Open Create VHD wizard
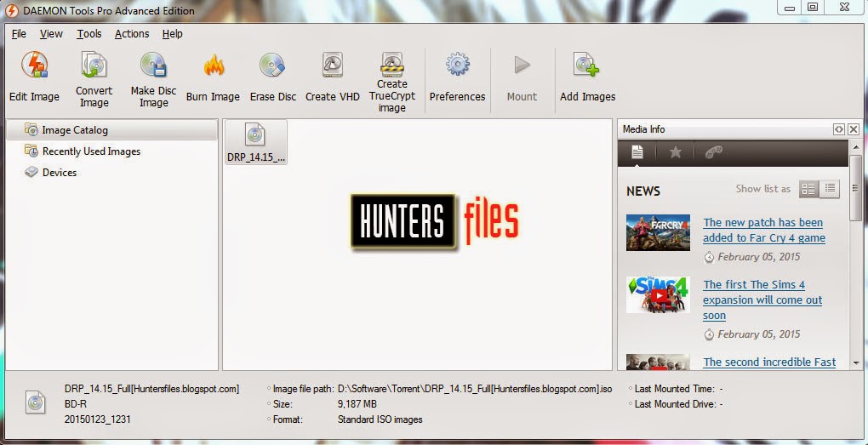The width and height of the screenshot is (868, 445). click(333, 77)
